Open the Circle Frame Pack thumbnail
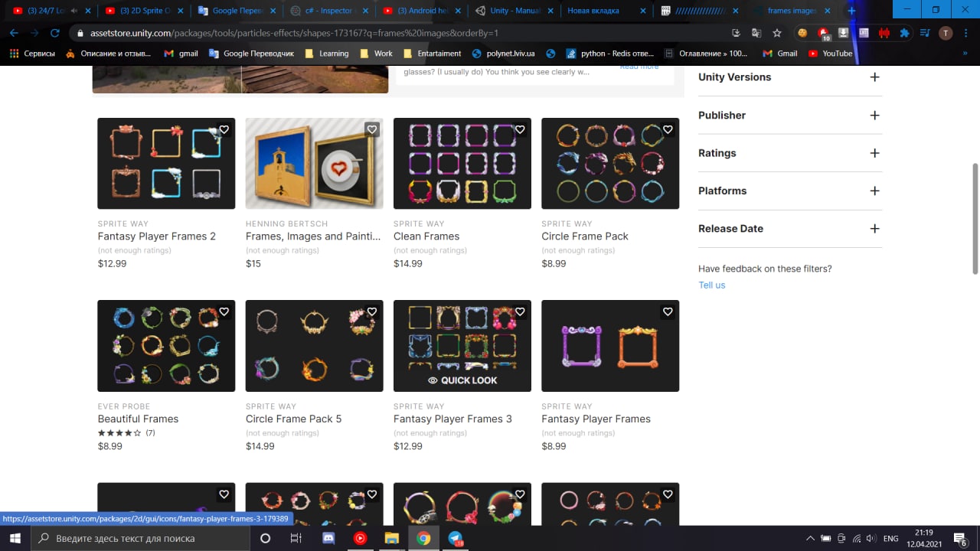Viewport: 980px width, 551px height. [x=610, y=163]
